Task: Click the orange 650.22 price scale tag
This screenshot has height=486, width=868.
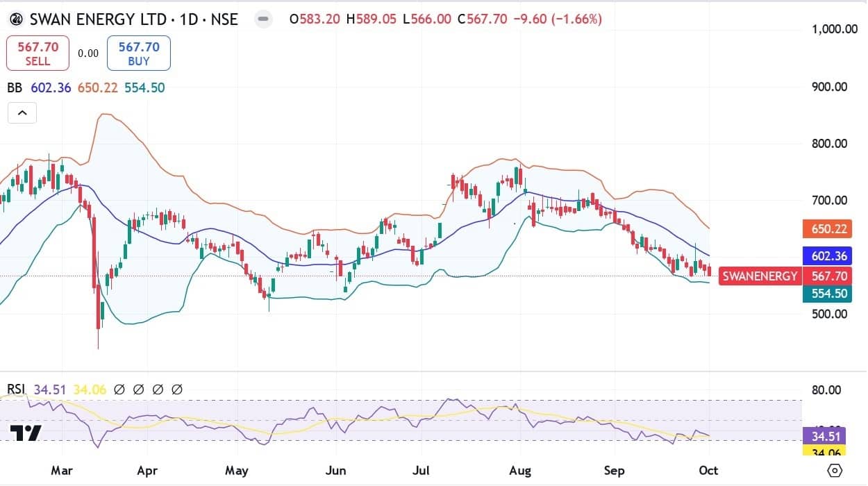Action: pyautogui.click(x=826, y=228)
